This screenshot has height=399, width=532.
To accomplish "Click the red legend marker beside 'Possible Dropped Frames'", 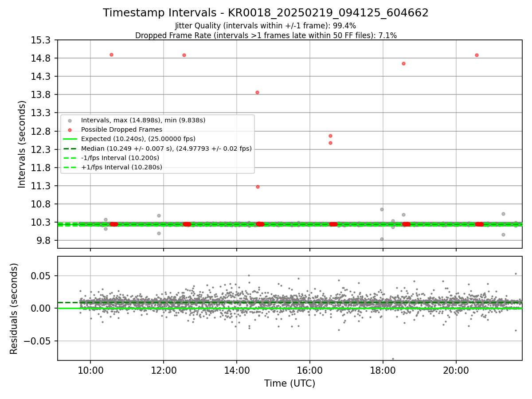I will (70, 130).
